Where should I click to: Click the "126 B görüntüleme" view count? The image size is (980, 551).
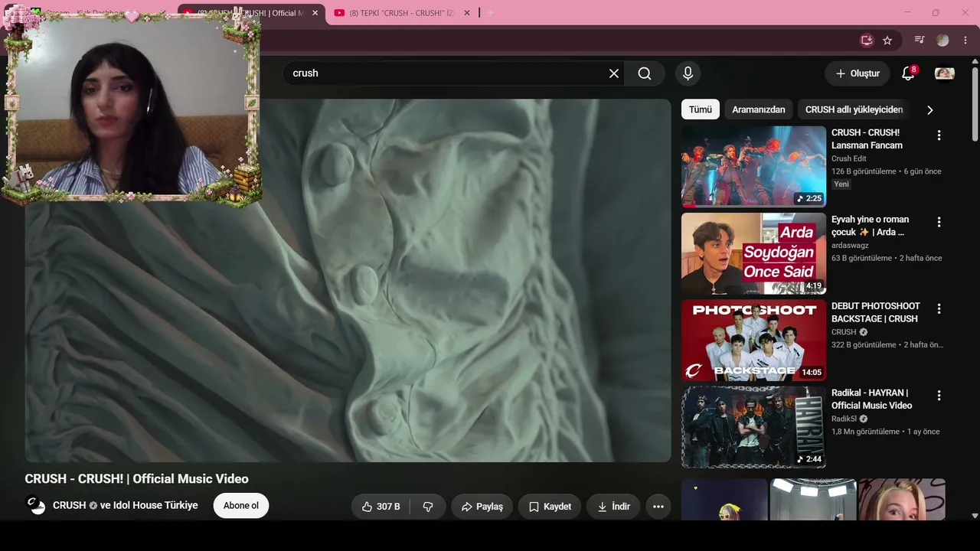(864, 171)
